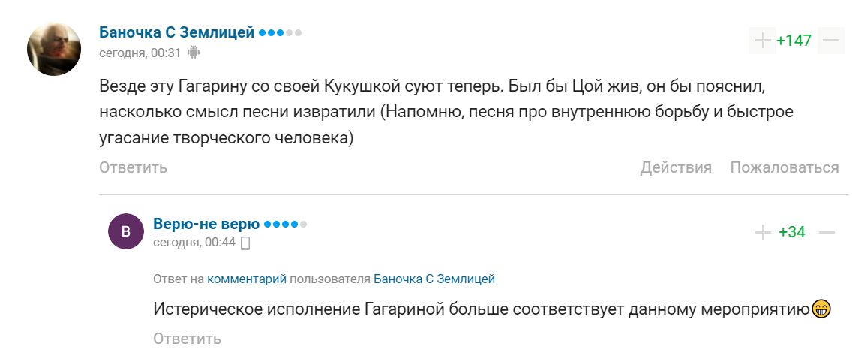Click Баночка С Землицей link in reply reference
Image resolution: width=868 pixels, height=362 pixels.
point(434,279)
